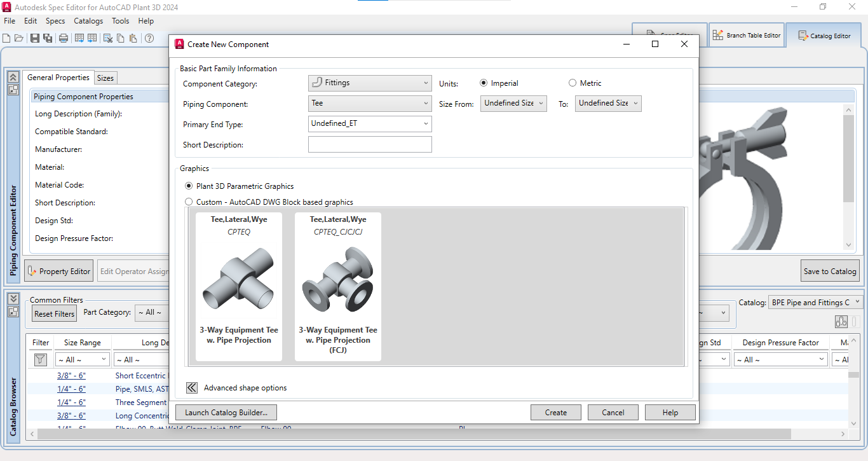Viewport: 868px width, 461px height.
Task: Open the Edit menu
Action: tap(31, 21)
